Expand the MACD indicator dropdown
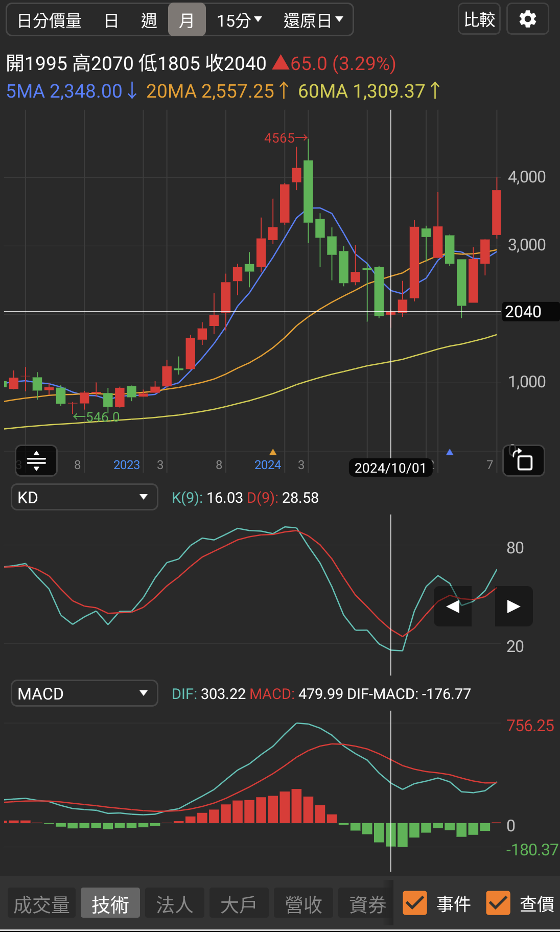This screenshot has width=560, height=932. 84,693
